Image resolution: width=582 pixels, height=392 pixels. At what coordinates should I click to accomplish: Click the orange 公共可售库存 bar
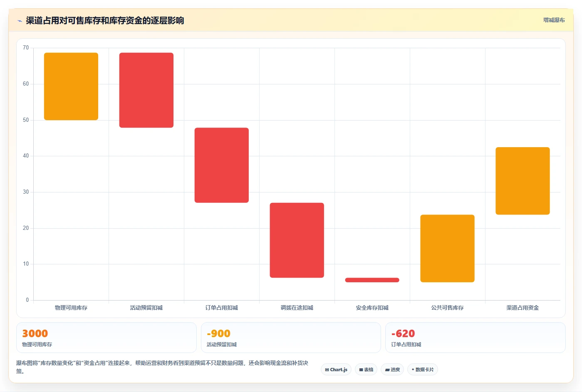coord(448,249)
